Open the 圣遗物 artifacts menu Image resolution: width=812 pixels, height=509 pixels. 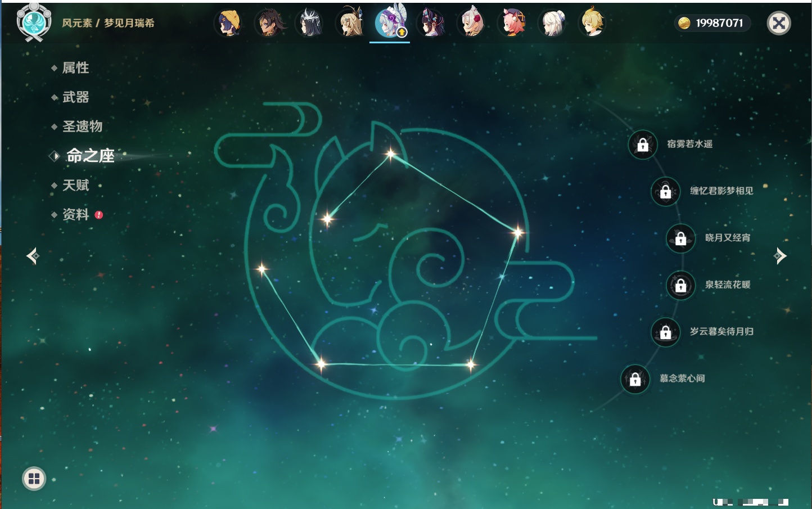pyautogui.click(x=82, y=127)
